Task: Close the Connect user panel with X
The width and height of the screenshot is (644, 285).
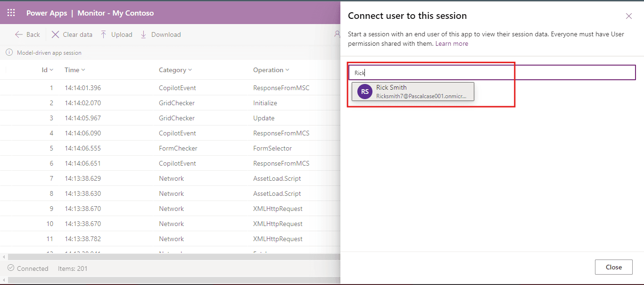Action: click(628, 16)
